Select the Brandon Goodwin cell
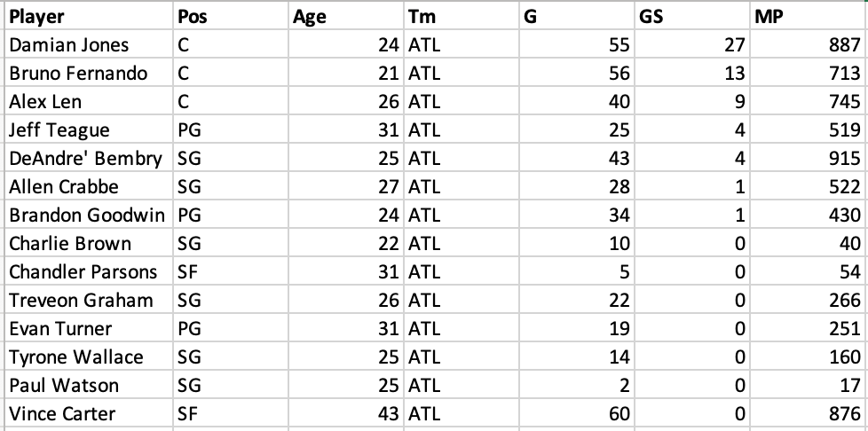The width and height of the screenshot is (868, 431). (89, 215)
